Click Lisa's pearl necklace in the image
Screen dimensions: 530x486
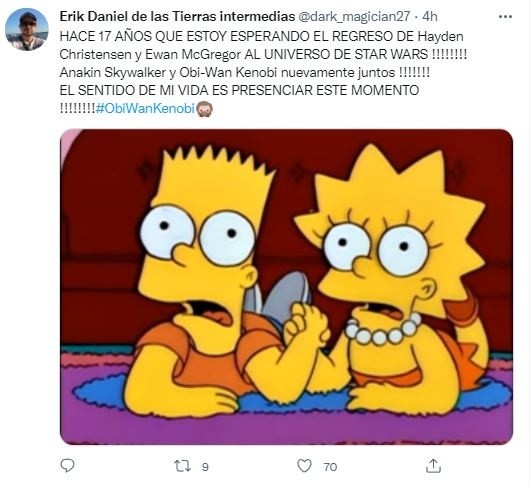click(383, 329)
